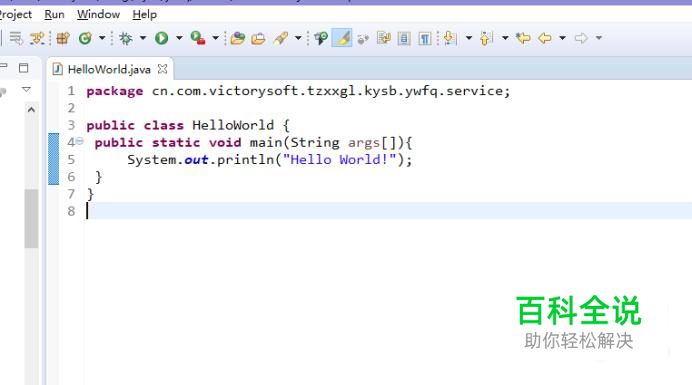Open the Run menu
Viewport: 692px width, 385px height.
(54, 15)
